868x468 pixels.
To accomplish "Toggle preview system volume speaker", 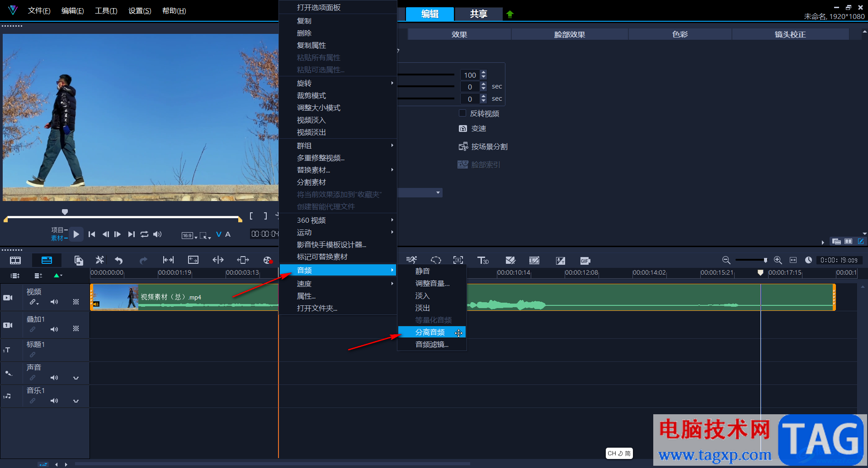I will click(157, 234).
